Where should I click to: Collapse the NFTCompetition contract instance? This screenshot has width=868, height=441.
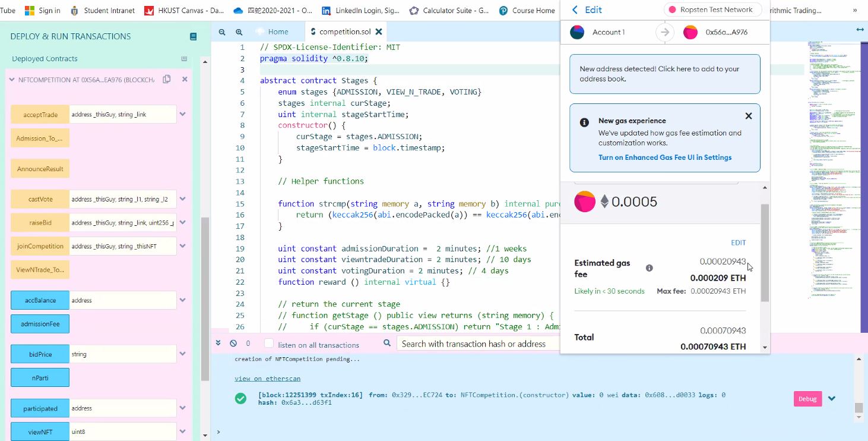(12, 79)
